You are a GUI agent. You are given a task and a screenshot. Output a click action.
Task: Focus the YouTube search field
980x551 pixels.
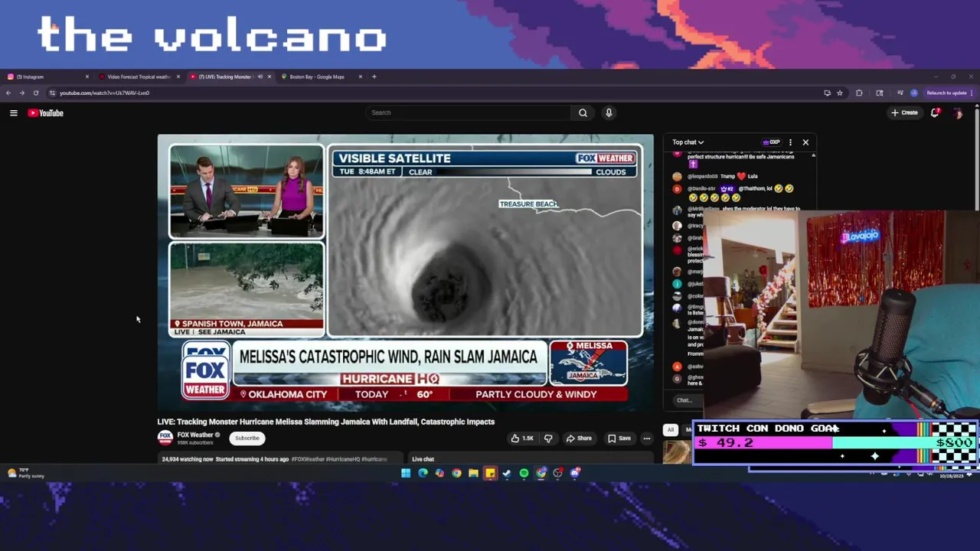click(x=469, y=112)
